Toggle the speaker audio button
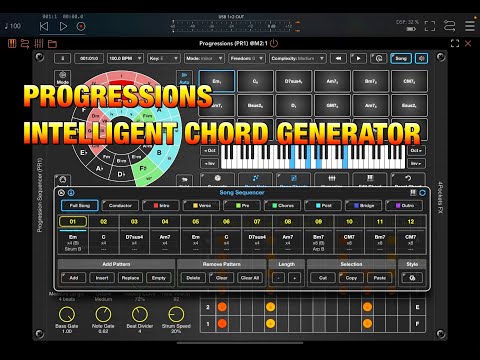 click(422, 58)
